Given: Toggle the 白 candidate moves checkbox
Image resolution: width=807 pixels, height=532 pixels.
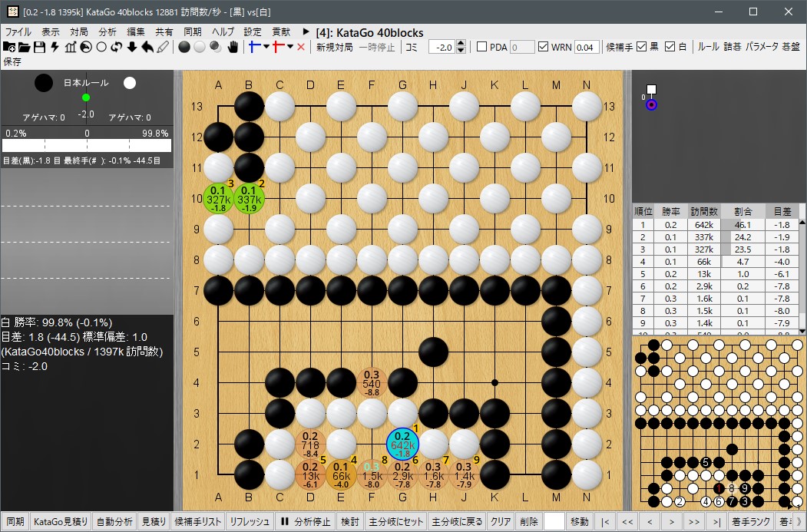Looking at the screenshot, I should 670,47.
